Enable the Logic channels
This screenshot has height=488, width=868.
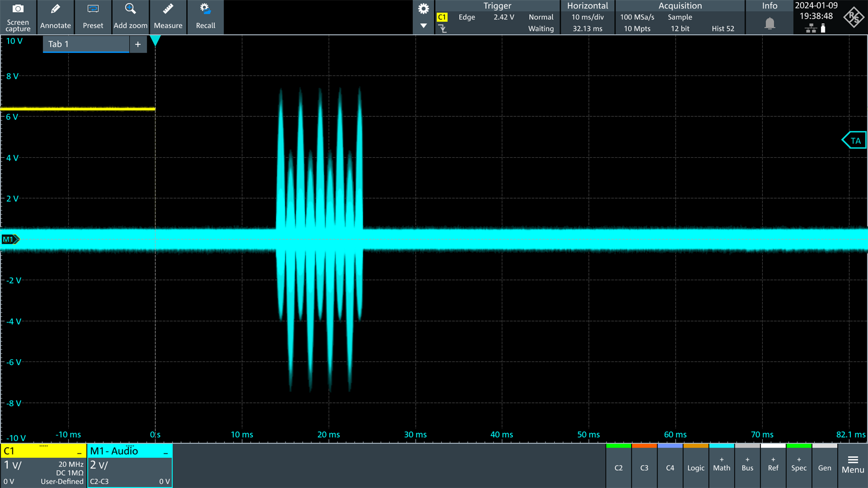pyautogui.click(x=696, y=465)
